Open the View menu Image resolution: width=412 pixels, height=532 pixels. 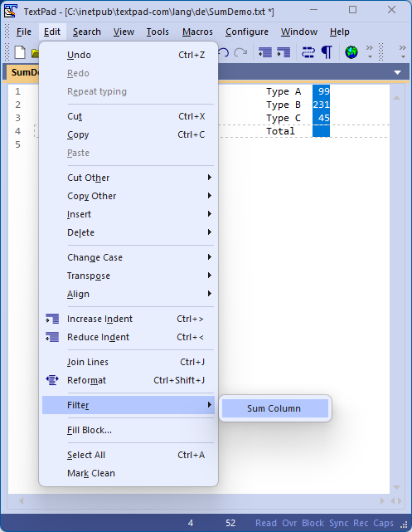pyautogui.click(x=124, y=32)
